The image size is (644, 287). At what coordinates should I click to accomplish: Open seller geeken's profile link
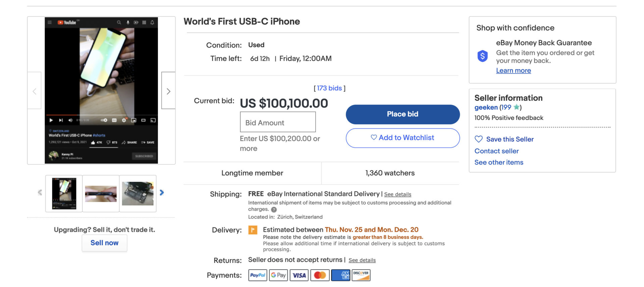click(x=486, y=107)
